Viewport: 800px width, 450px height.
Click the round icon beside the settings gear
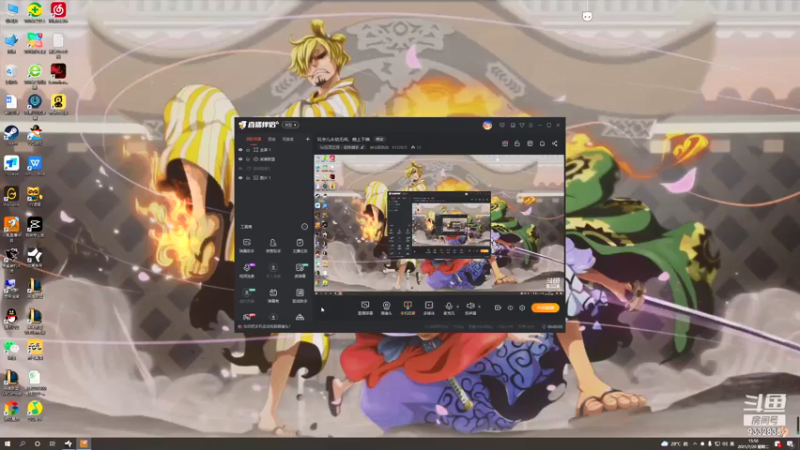(510, 308)
